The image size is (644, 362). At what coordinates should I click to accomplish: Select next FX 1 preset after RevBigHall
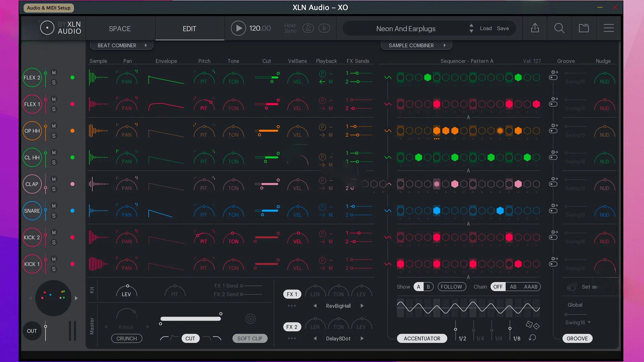pyautogui.click(x=362, y=306)
